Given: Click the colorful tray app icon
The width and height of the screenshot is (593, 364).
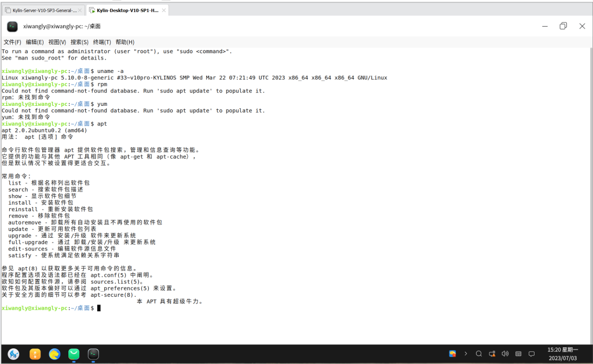Looking at the screenshot, I should (453, 354).
